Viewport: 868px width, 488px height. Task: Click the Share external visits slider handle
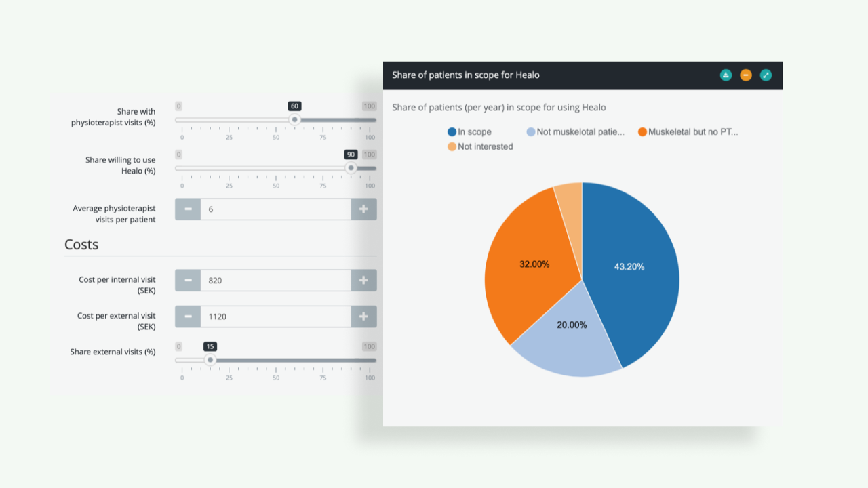(210, 360)
